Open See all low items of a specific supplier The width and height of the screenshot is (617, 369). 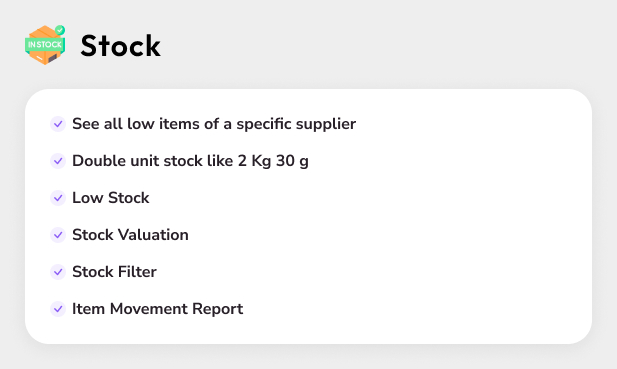(x=214, y=124)
